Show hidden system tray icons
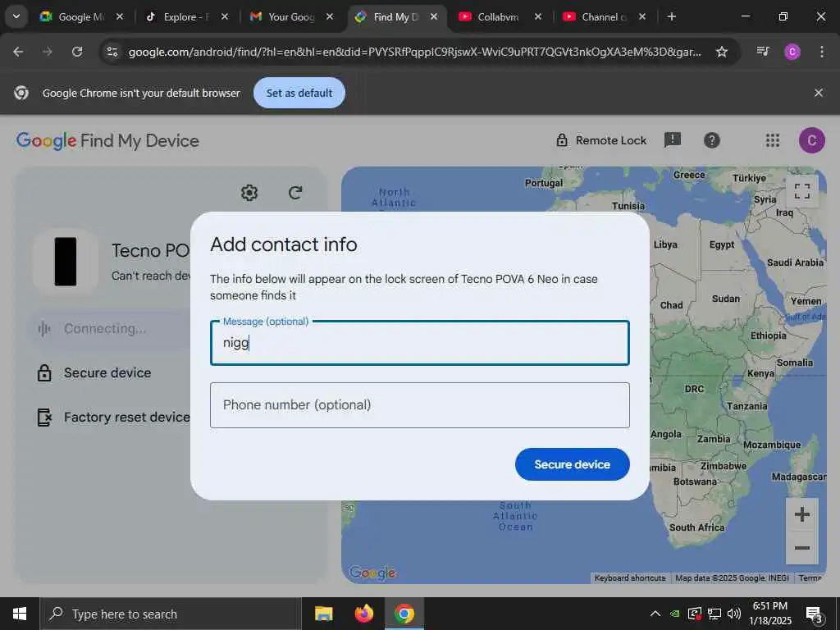The image size is (840, 630). [x=655, y=614]
